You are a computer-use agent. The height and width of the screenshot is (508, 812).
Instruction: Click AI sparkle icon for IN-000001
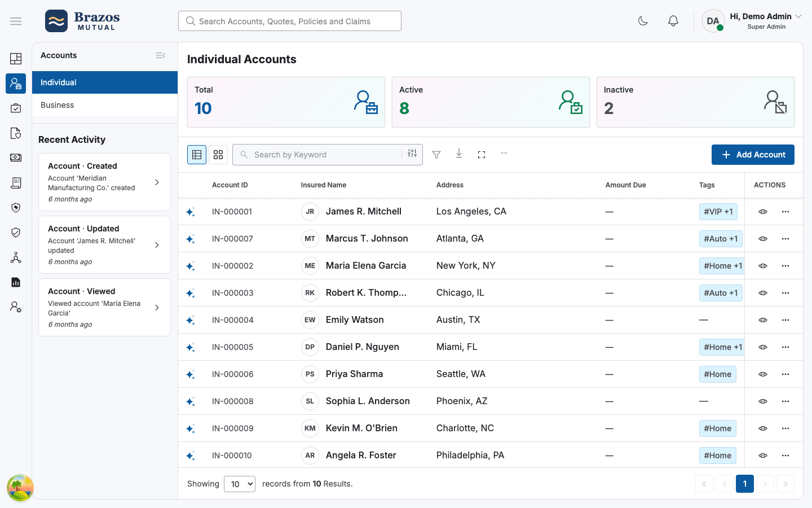pos(191,212)
